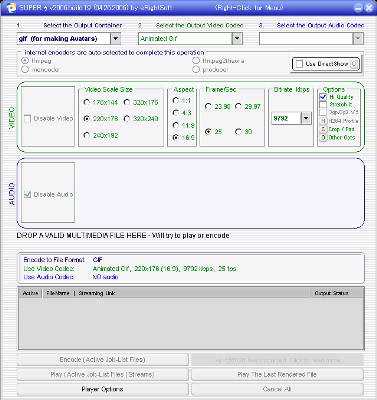The width and height of the screenshot is (377, 400).
Task: Open the Output Video Codec dropdown
Action: (237, 39)
